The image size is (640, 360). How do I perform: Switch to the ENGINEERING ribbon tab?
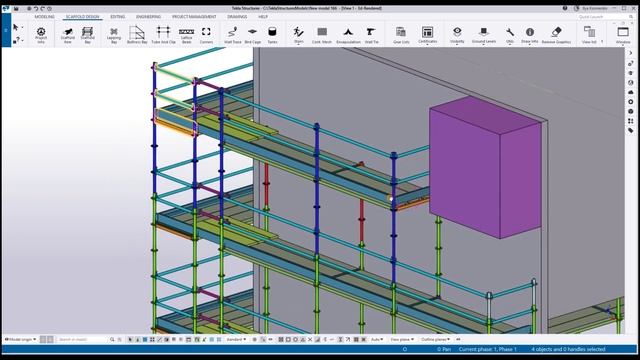pos(149,17)
